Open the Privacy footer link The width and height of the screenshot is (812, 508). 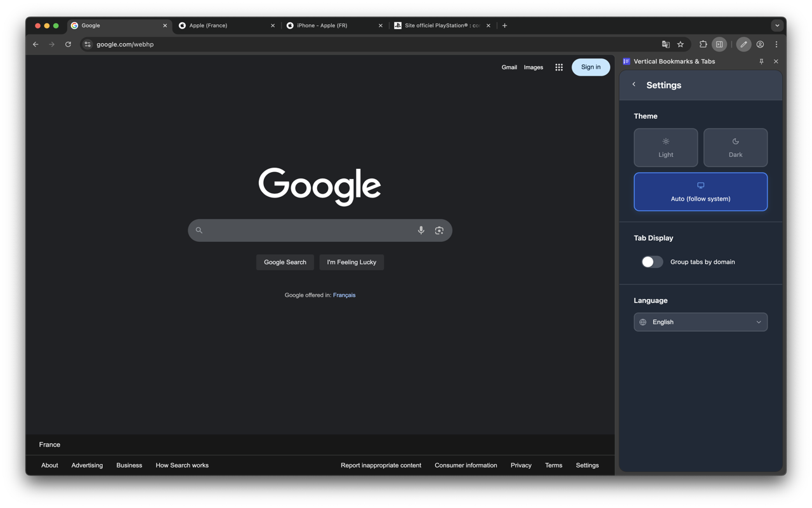coord(521,465)
